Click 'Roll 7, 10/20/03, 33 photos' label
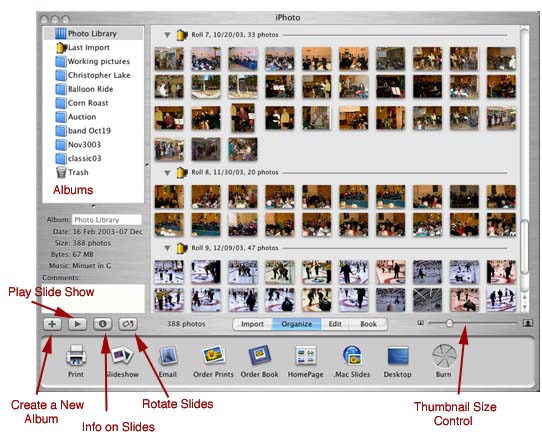The height and width of the screenshot is (442, 542). [x=235, y=35]
